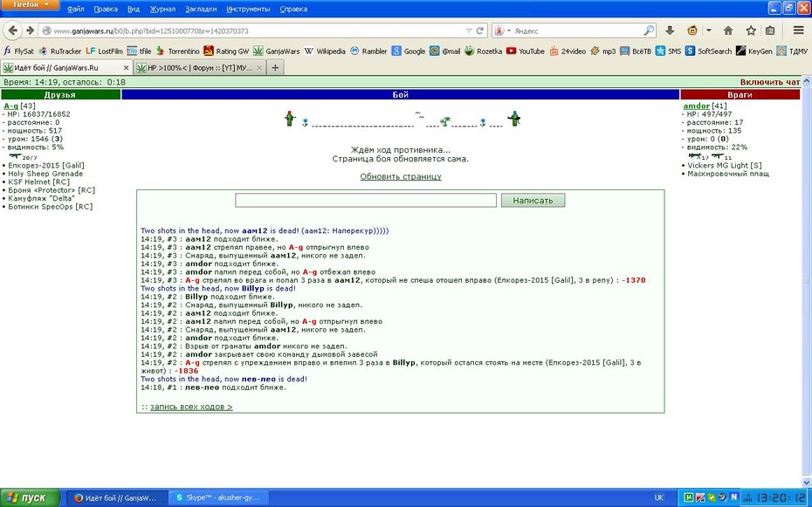Show bookmarks list icon
The height and width of the screenshot is (507, 812).
pyautogui.click(x=771, y=31)
